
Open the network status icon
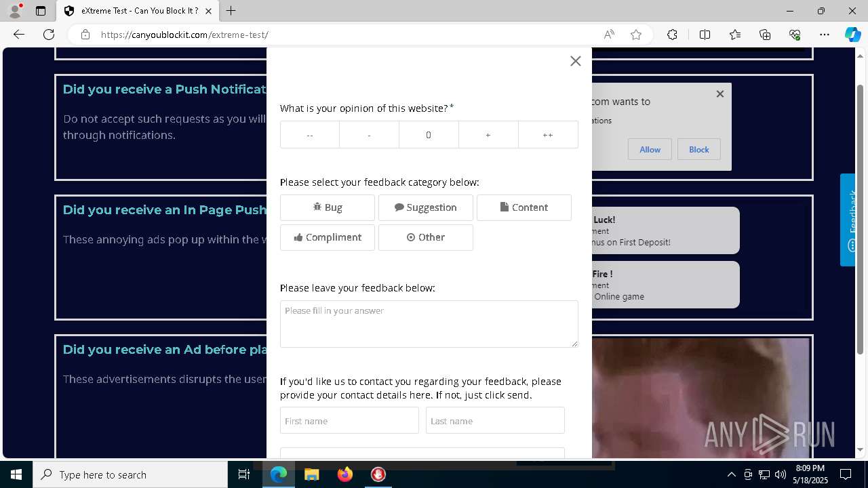click(764, 474)
